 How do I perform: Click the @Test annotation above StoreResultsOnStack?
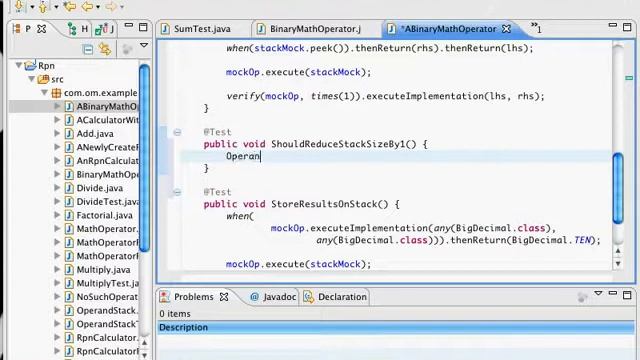(218, 192)
